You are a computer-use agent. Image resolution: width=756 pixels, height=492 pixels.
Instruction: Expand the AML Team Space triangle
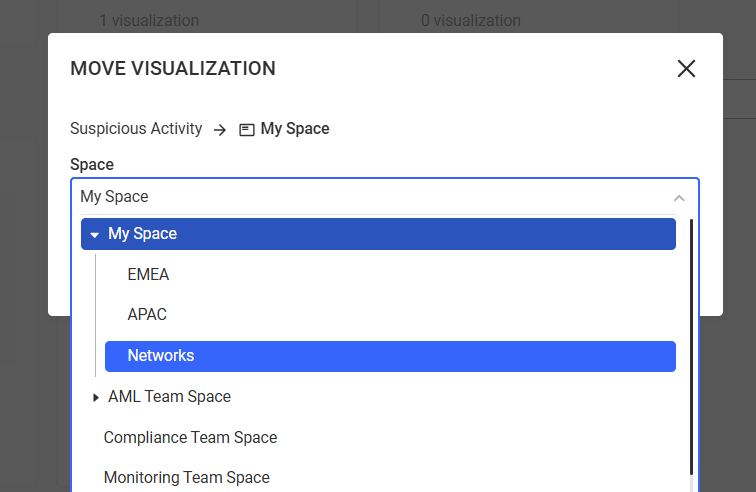coord(96,397)
